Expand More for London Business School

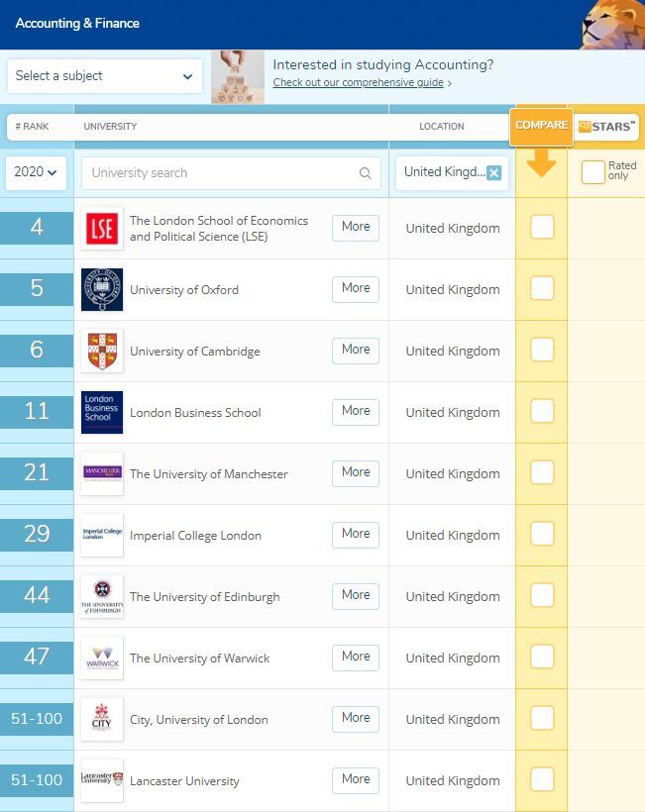click(356, 411)
